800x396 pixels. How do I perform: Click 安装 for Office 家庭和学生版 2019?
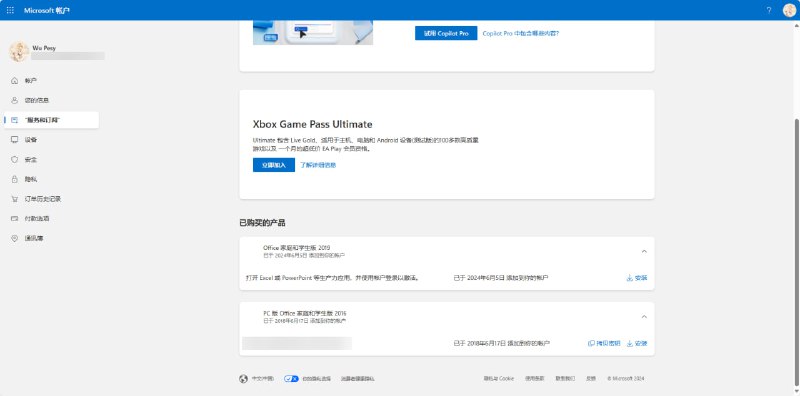[637, 278]
